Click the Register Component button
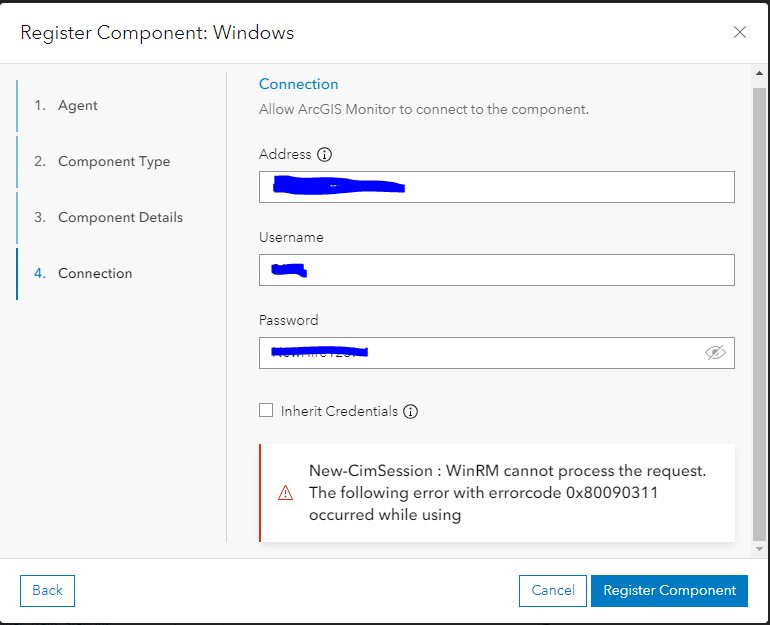Viewport: 770px width, 625px height. [669, 590]
